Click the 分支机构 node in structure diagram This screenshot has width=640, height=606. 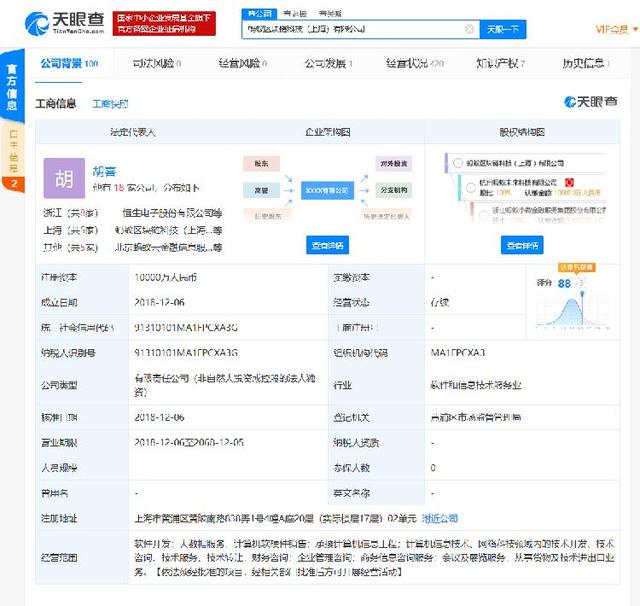393,190
